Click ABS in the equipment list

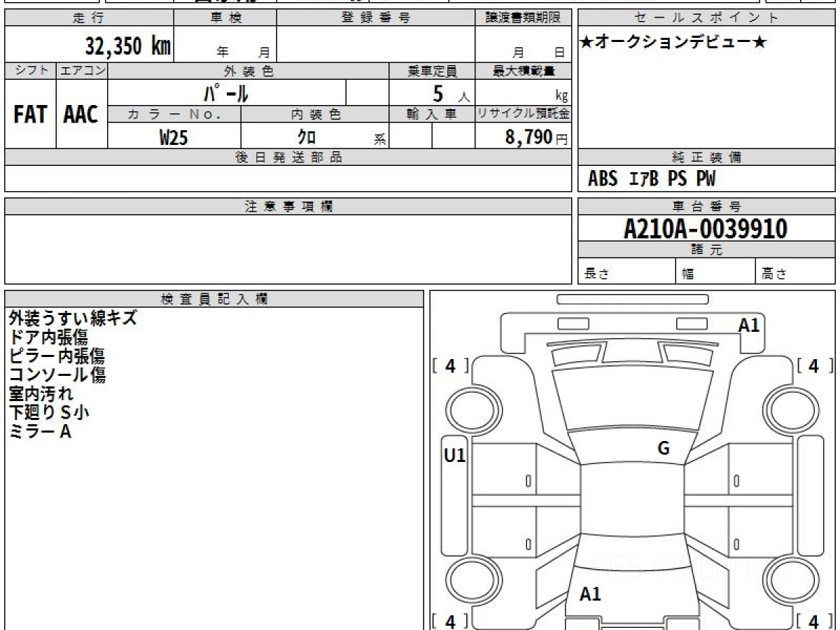(x=603, y=179)
